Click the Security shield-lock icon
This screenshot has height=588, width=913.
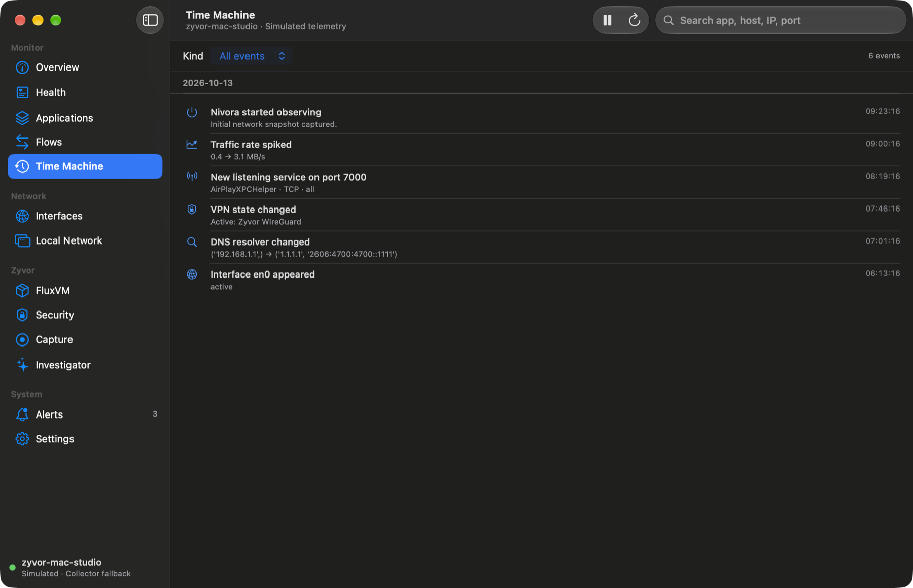point(22,315)
